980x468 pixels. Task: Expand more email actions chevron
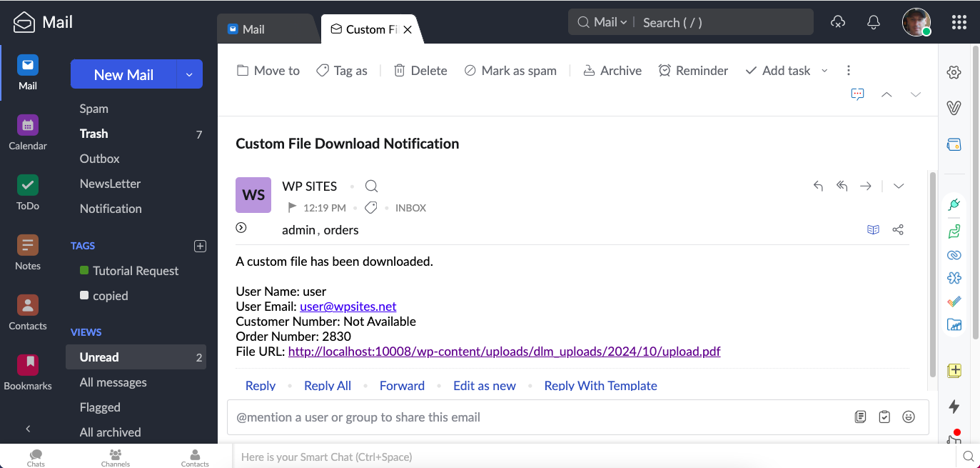click(x=899, y=186)
